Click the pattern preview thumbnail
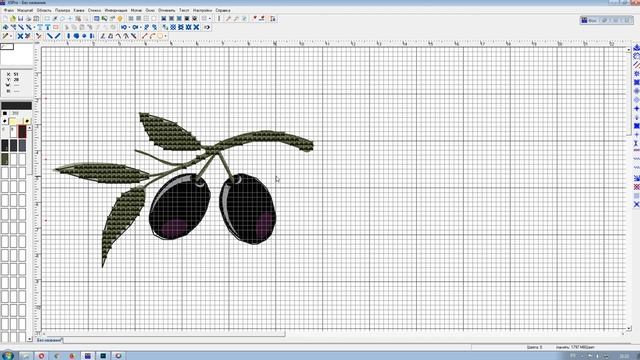Viewport: 640px width, 360px height. click(16, 55)
